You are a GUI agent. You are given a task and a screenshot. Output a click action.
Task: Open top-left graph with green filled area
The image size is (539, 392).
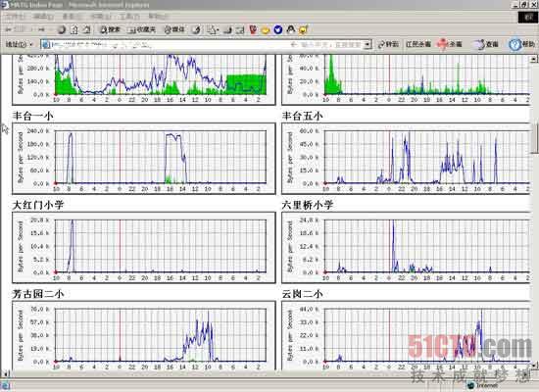(144, 79)
